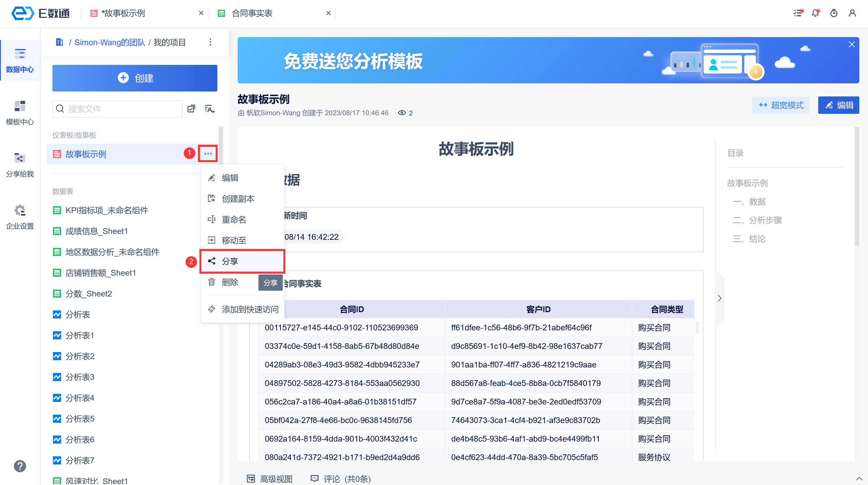The width and height of the screenshot is (868, 485).
Task: Open the three-dot menu beside 我的项目
Action: (210, 42)
